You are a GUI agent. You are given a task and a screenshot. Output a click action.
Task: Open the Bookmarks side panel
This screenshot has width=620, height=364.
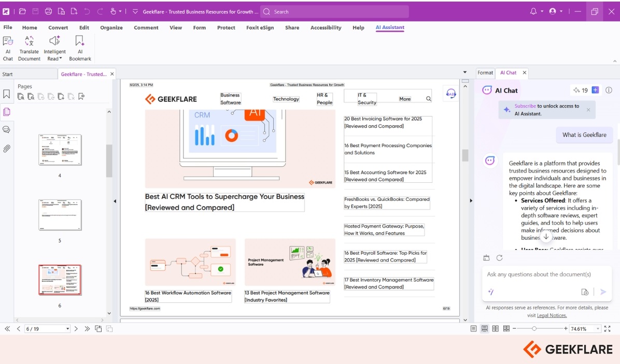coord(6,94)
